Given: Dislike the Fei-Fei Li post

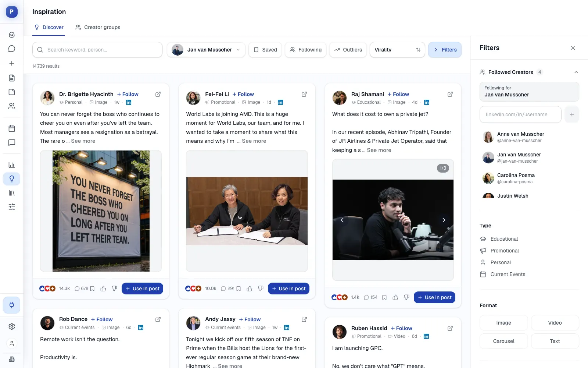Looking at the screenshot, I should (x=261, y=289).
